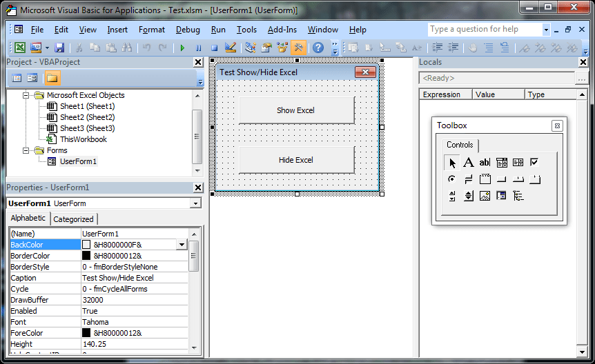Select the CommandButton tool in Toolbox

(502, 179)
